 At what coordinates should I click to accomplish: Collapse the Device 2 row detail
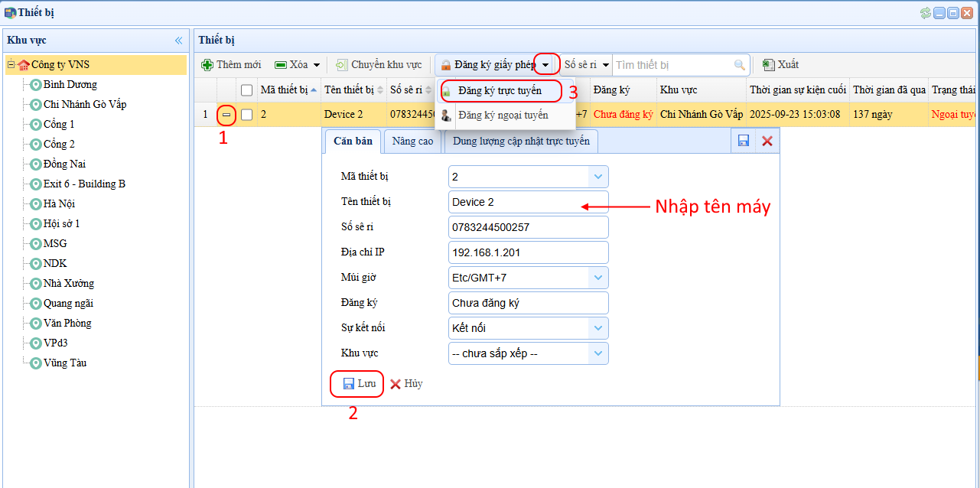226,115
